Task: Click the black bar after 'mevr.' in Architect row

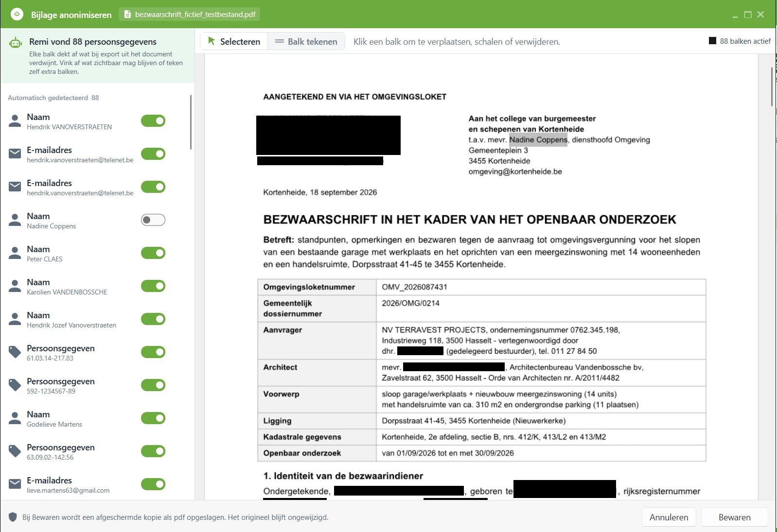Action: [454, 367]
